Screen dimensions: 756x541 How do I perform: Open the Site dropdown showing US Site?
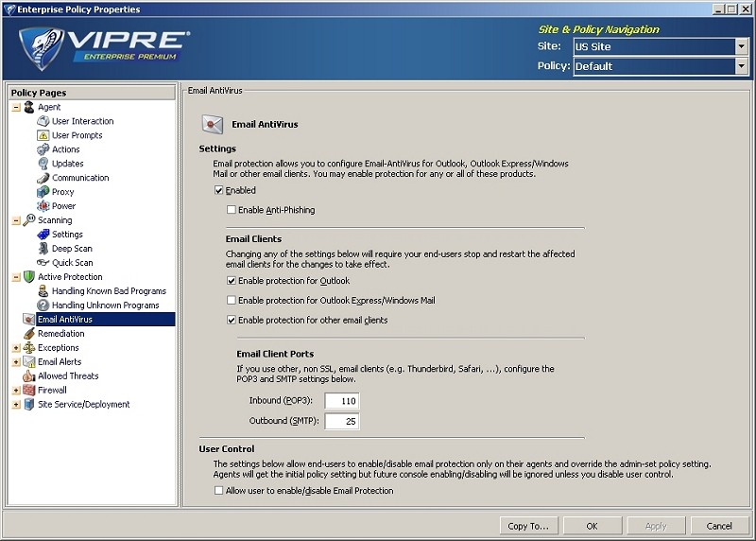[740, 46]
